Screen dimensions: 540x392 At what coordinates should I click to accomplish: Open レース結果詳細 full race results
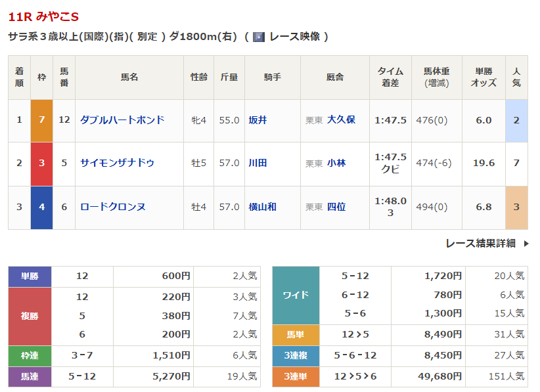tap(480, 244)
